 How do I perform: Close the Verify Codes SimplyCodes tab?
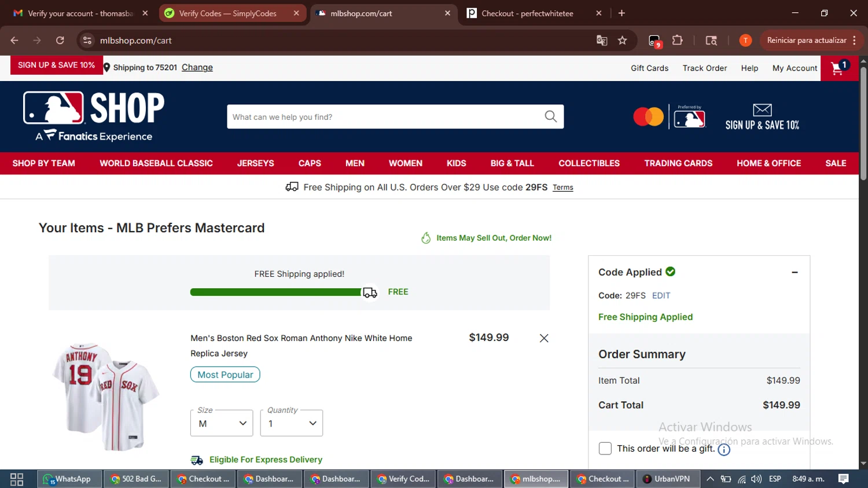[x=296, y=13]
